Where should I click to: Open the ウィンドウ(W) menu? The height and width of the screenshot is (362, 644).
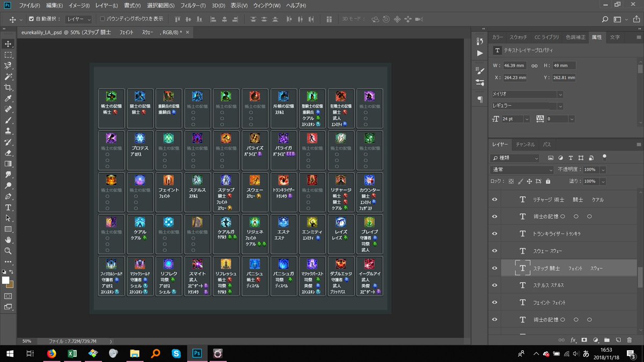coord(266,5)
